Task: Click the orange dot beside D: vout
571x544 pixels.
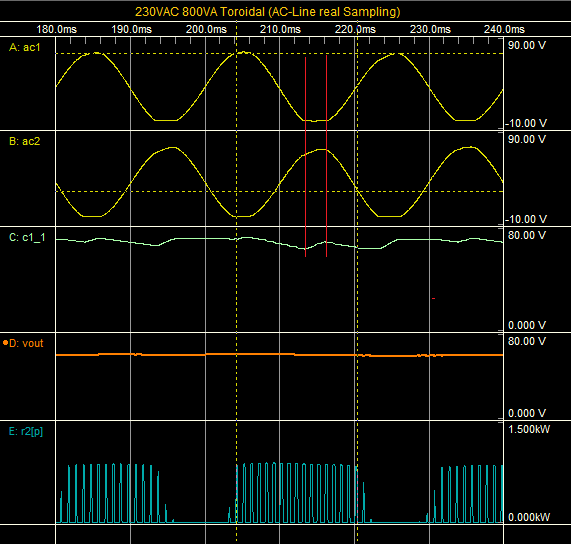Action: click(x=5, y=343)
